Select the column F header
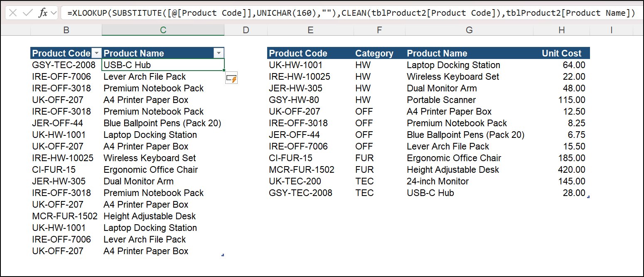644x277 pixels. coord(379,30)
